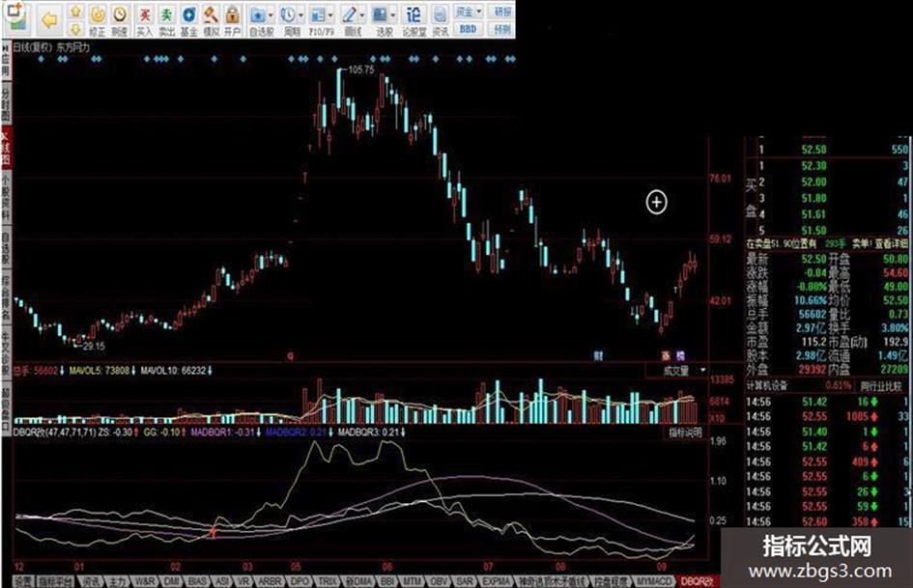913x588 pixels.
Task: Click the red arrow marker on indicator chart
Action: (x=214, y=532)
